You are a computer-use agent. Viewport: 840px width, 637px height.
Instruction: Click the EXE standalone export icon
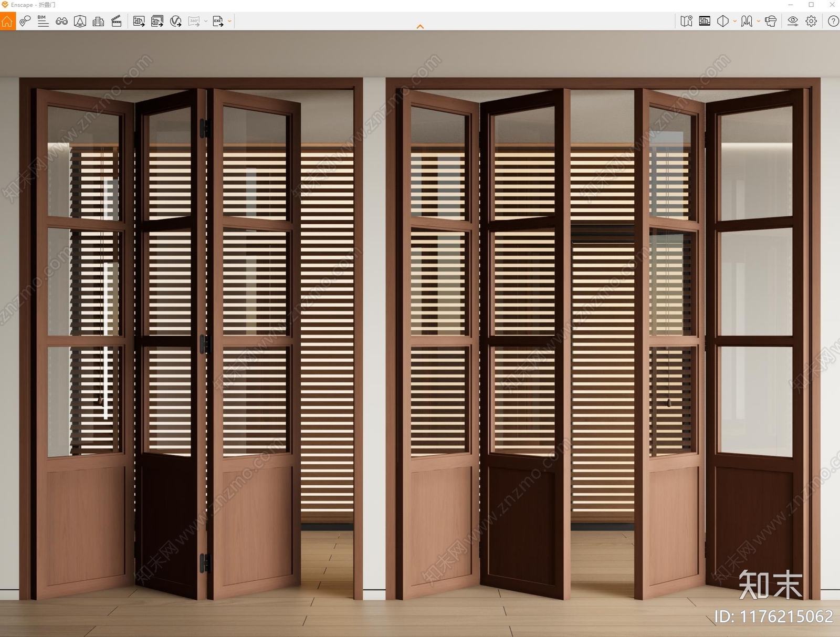point(218,22)
